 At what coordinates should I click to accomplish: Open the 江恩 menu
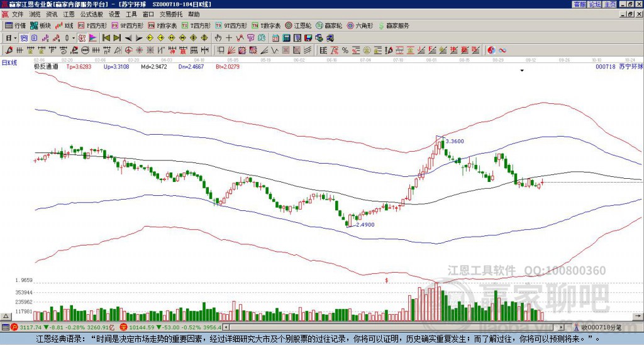(69, 14)
